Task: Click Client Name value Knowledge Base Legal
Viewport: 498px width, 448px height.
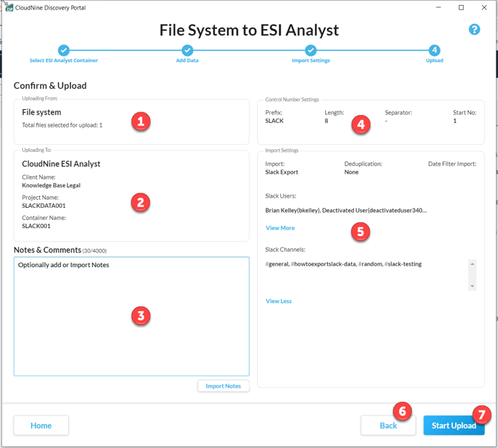Action: pyautogui.click(x=51, y=185)
